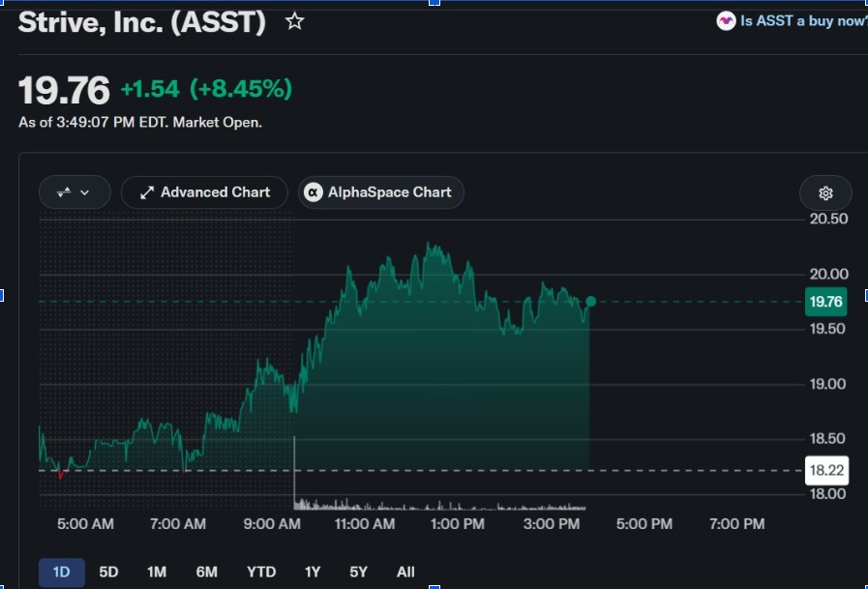Click the white 18.22 previous close label
Image resolution: width=868 pixels, height=589 pixels.
pos(826,471)
